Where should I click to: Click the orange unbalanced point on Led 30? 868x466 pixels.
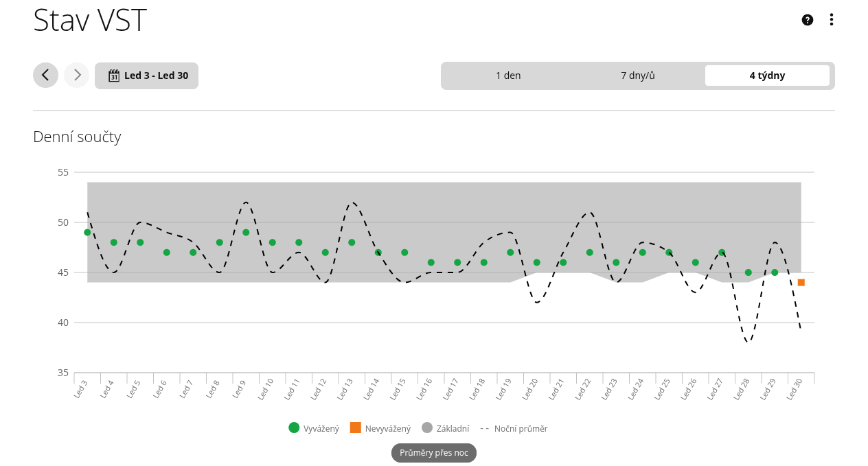click(x=801, y=283)
